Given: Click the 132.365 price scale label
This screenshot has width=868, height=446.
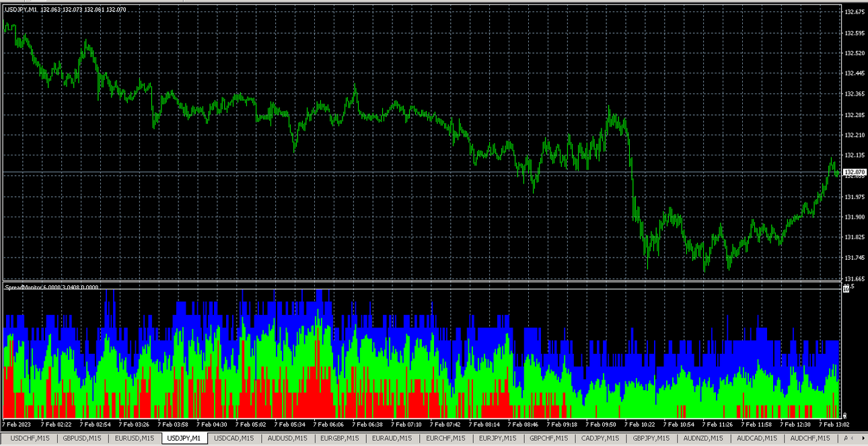Looking at the screenshot, I should [854, 94].
